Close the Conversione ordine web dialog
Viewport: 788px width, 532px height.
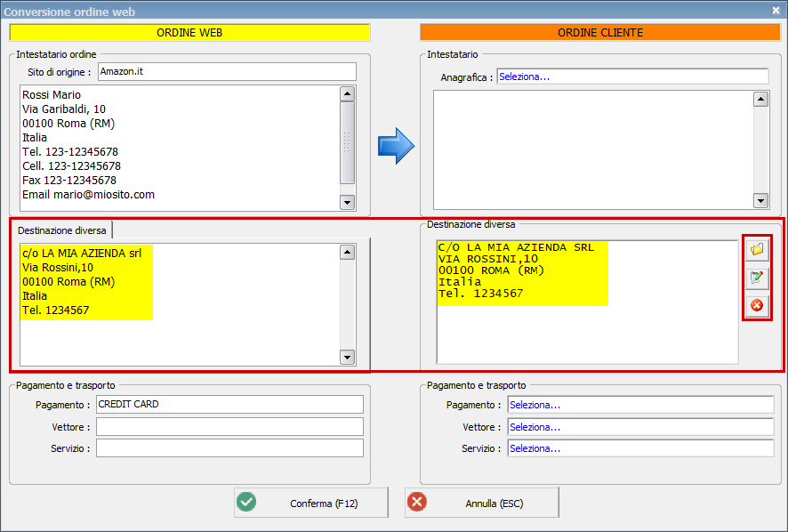tap(776, 11)
